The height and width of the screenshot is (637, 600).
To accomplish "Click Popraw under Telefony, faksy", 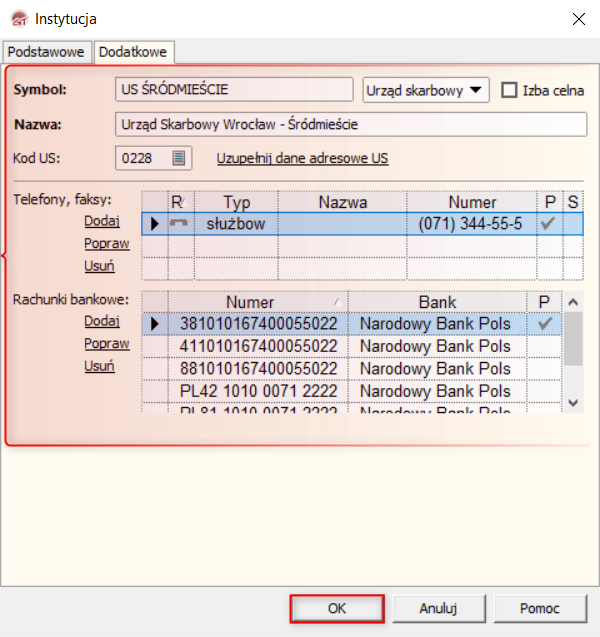I will [107, 244].
